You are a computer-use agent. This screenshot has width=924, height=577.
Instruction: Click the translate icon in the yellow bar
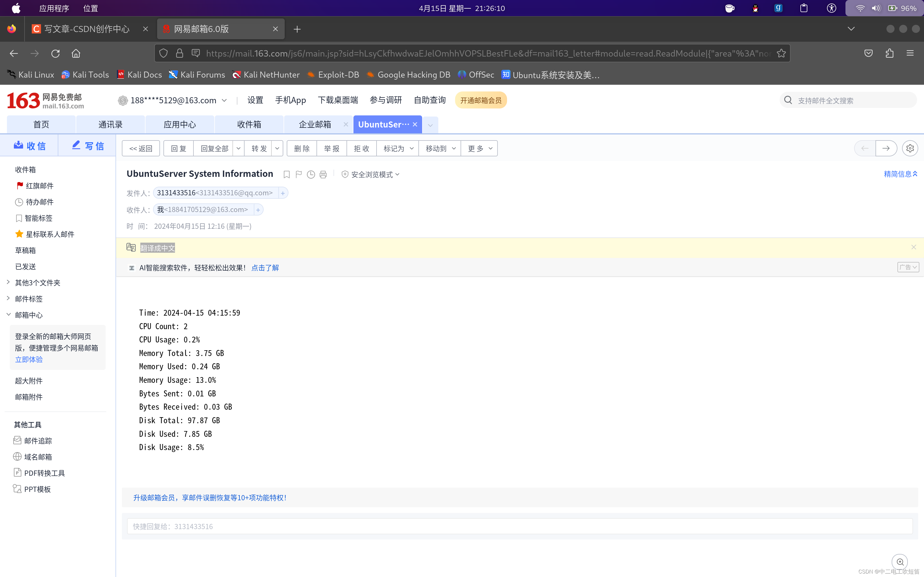point(131,248)
